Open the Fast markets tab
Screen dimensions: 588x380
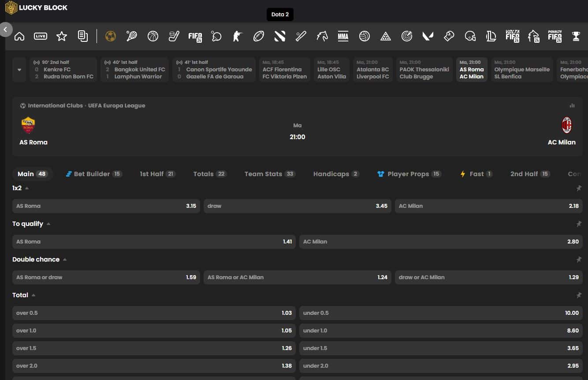pos(476,174)
